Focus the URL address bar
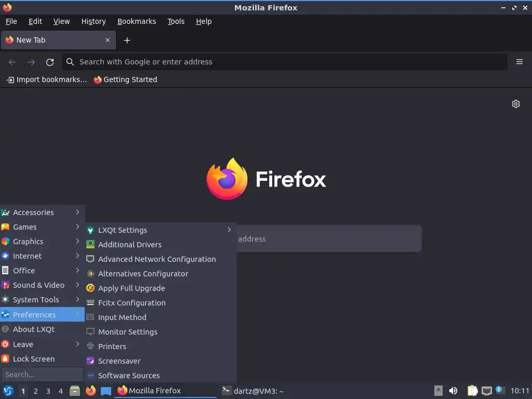Viewport: 532px width, 399px height. tap(285, 62)
